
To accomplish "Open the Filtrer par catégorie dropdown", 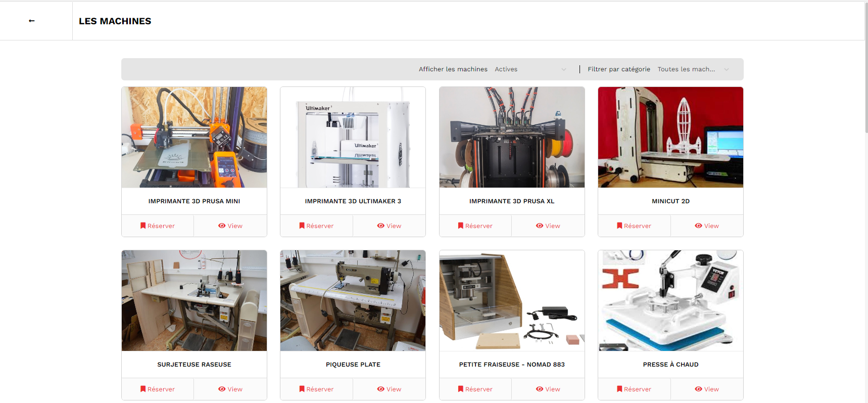I will pyautogui.click(x=693, y=69).
